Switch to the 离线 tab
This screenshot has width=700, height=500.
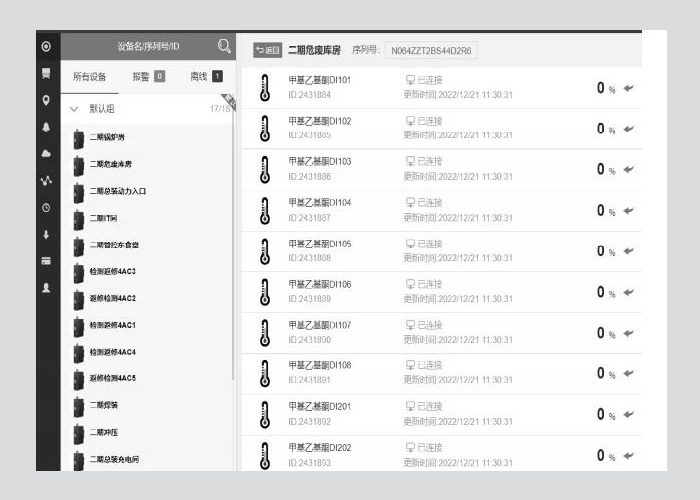pyautogui.click(x=206, y=76)
